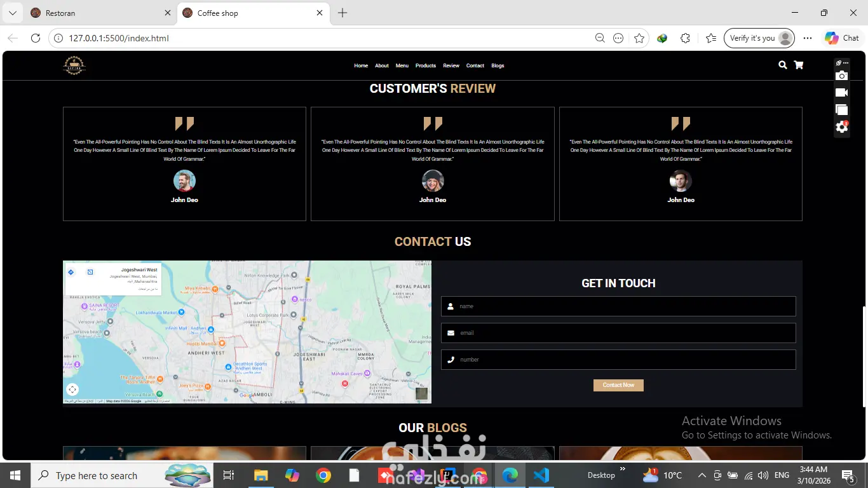
Task: Open the gear settings icon with badge
Action: tap(841, 127)
